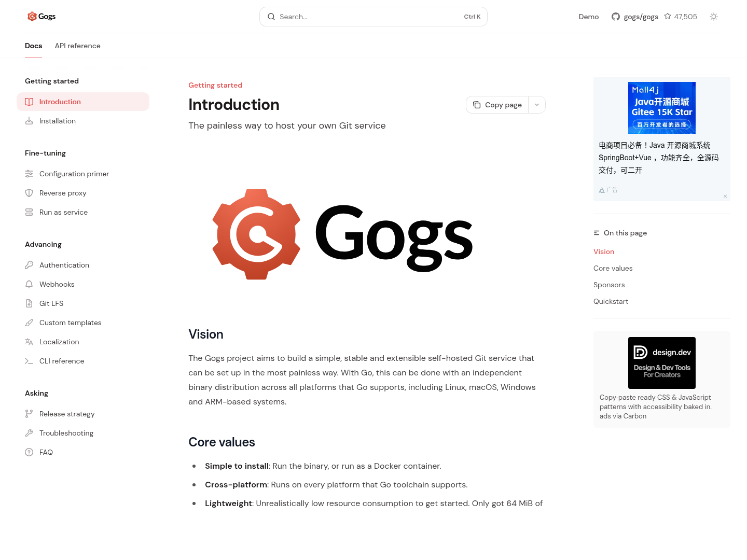Click the brush icon for Custom templates
747x560 pixels.
point(29,323)
